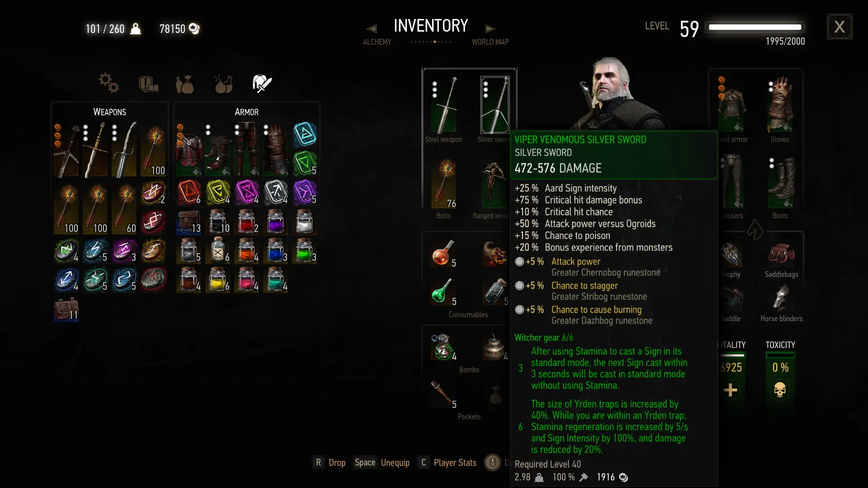Open the loot bag filter tab

pos(184,84)
